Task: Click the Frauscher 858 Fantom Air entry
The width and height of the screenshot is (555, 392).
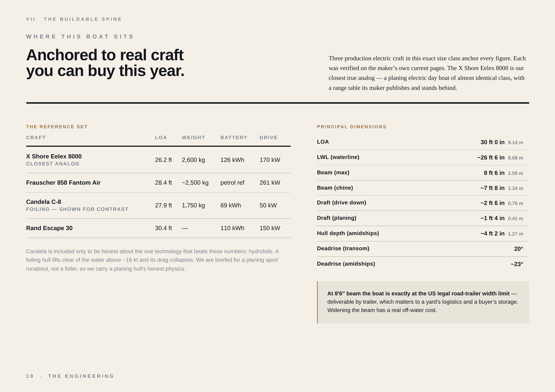Action: tap(63, 183)
